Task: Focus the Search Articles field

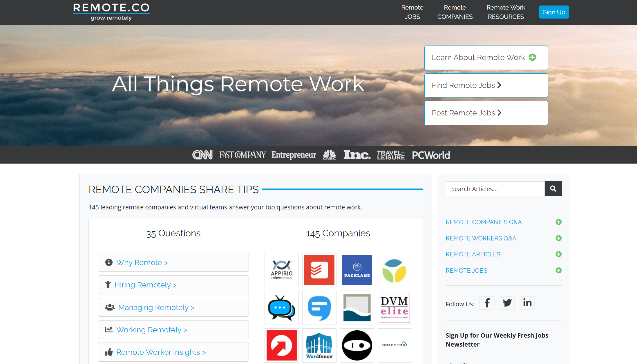Action: click(x=495, y=189)
